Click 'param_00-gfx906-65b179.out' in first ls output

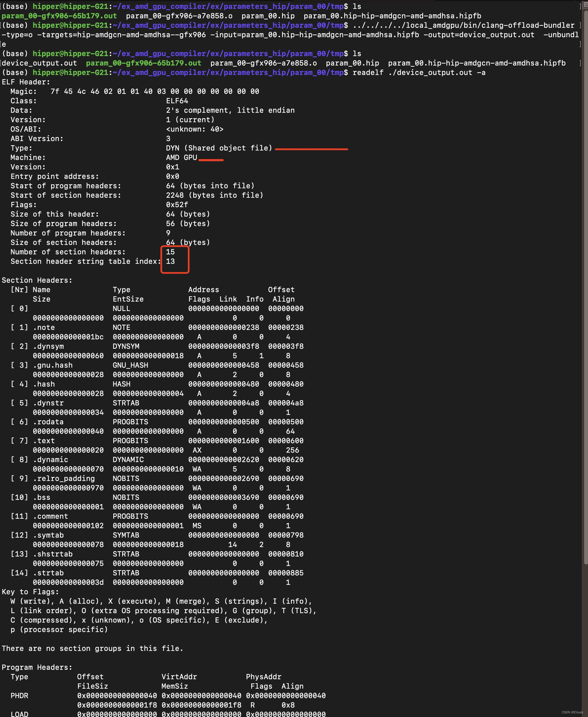coord(59,16)
